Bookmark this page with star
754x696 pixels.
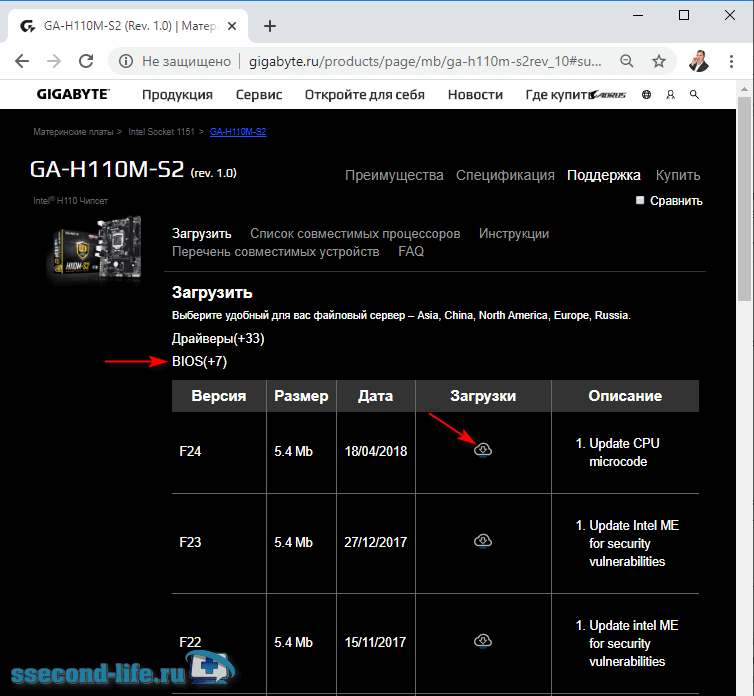tap(659, 61)
